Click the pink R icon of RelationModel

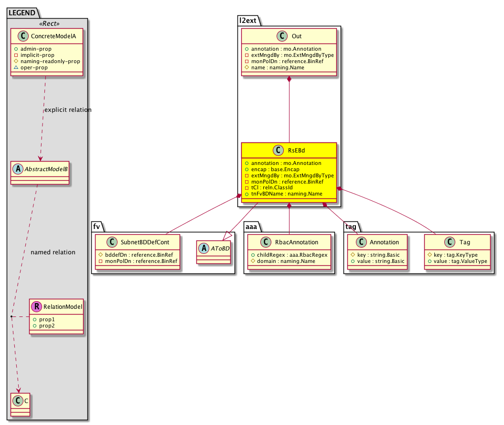click(x=36, y=306)
